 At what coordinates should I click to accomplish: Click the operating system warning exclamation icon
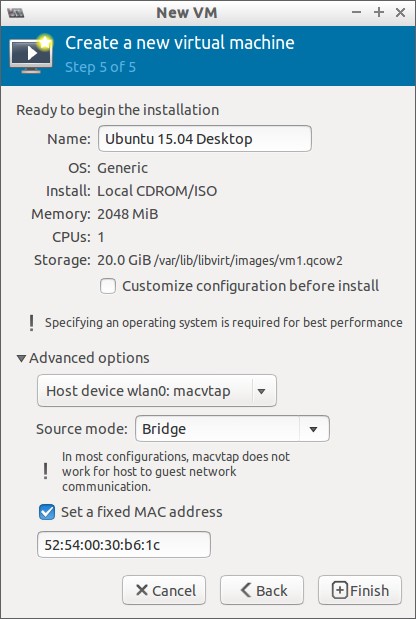pyautogui.click(x=32, y=323)
